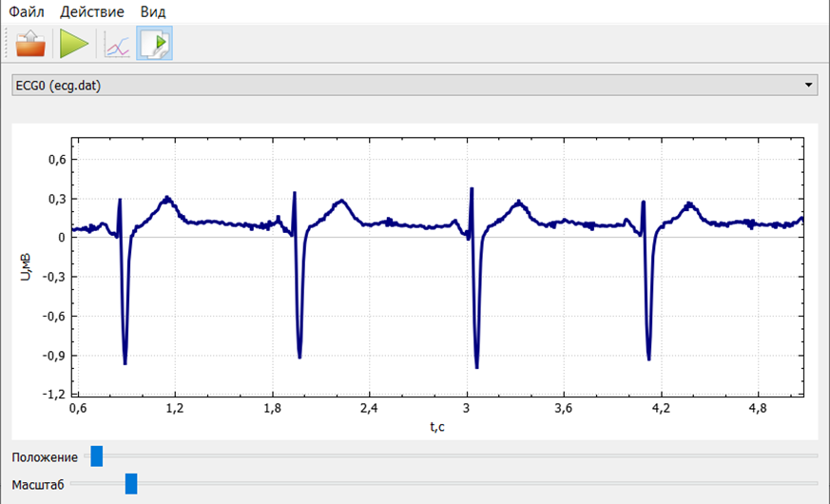Click the open file folder icon

(x=30, y=44)
